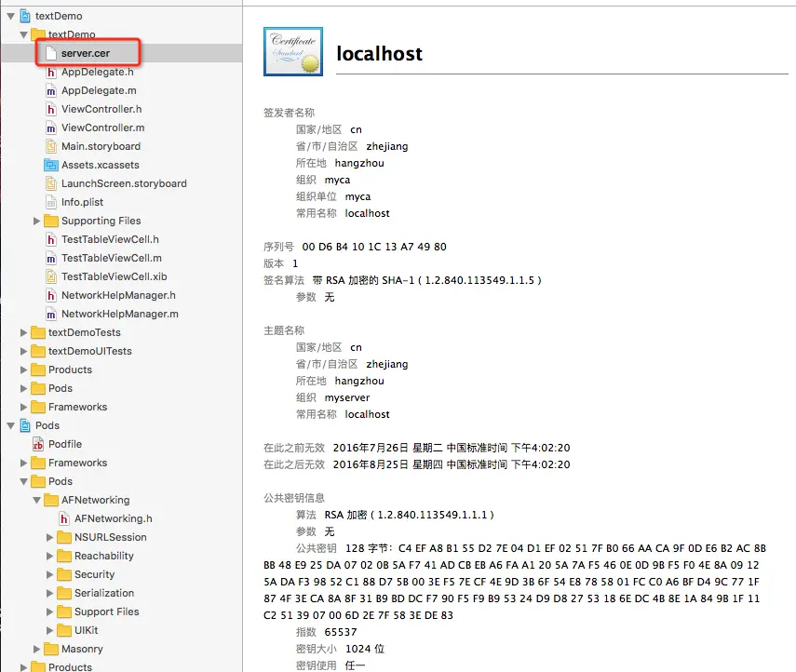Click the 2016年7月26日 not-valid-before date
796x672 pixels.
coord(452,448)
